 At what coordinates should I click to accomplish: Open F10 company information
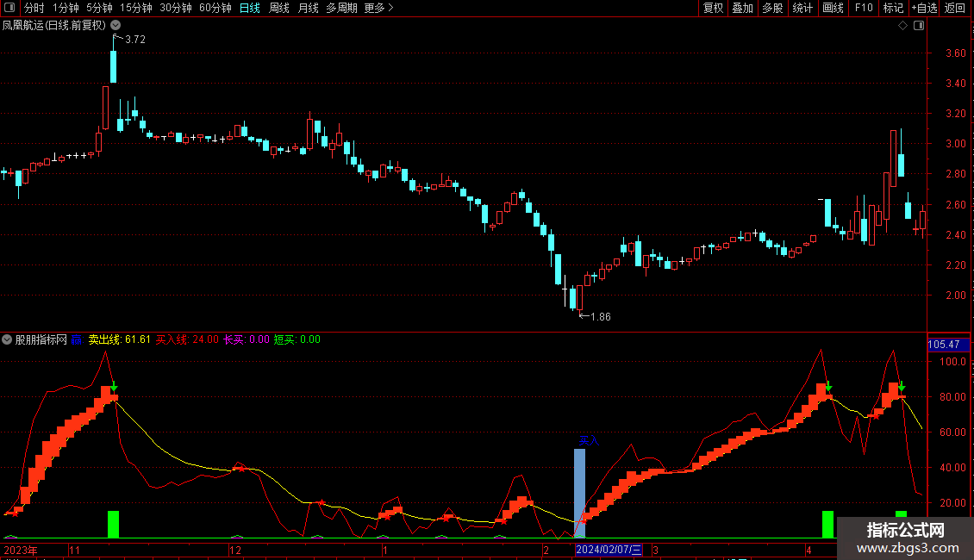coord(864,8)
